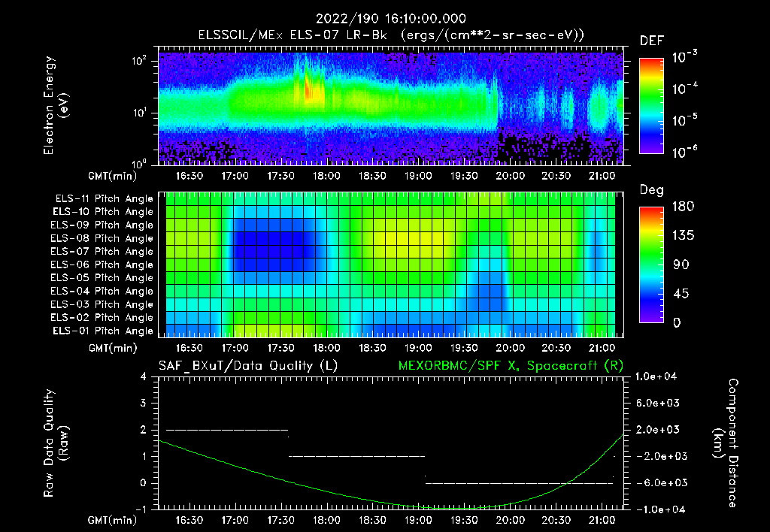Click the Electron Energy (eV) axis title
770x532 pixels.
point(55,105)
